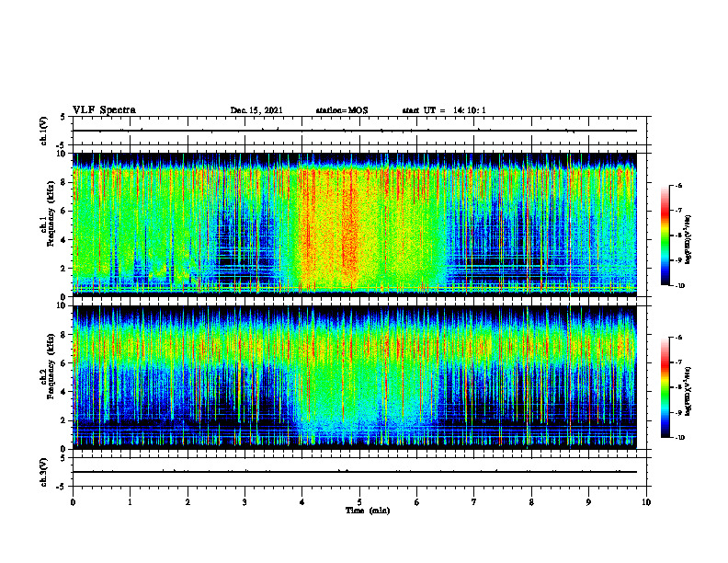728x563 pixels.
Task: Click time axis tick label "1"
Action: point(130,502)
